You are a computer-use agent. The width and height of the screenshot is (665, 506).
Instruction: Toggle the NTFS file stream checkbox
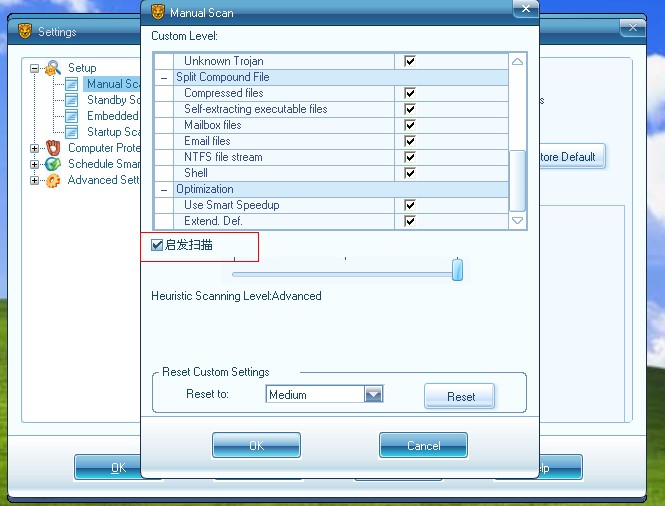(x=410, y=157)
